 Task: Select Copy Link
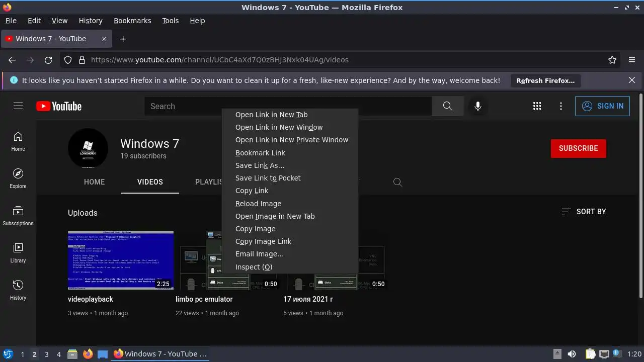click(290, 191)
